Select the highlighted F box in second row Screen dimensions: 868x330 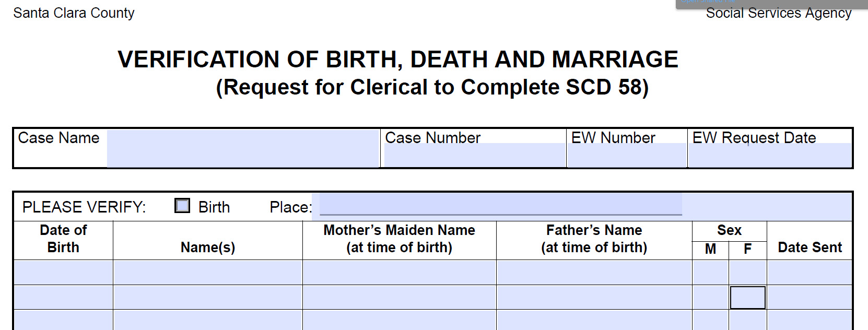click(x=747, y=297)
